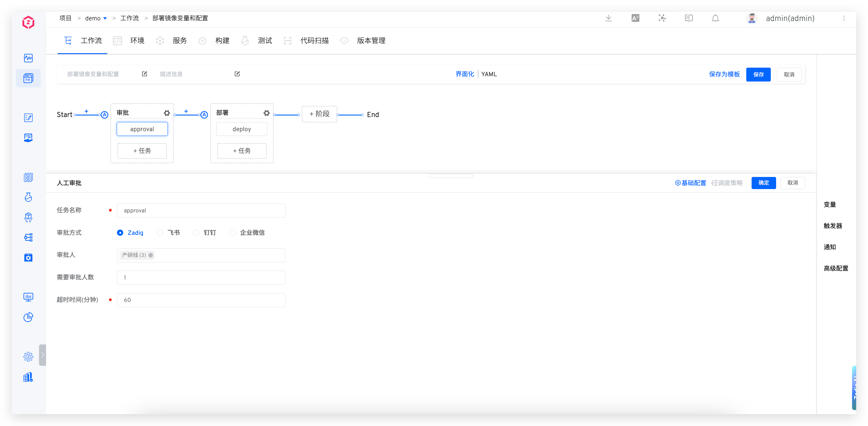Confirm approval settings with 确定 button

[763, 183]
